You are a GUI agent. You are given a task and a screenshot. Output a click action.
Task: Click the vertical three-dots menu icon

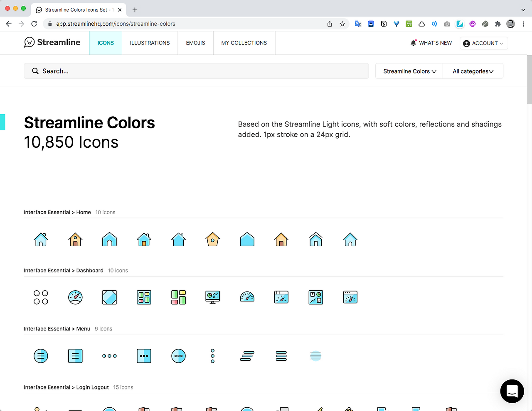tap(212, 356)
